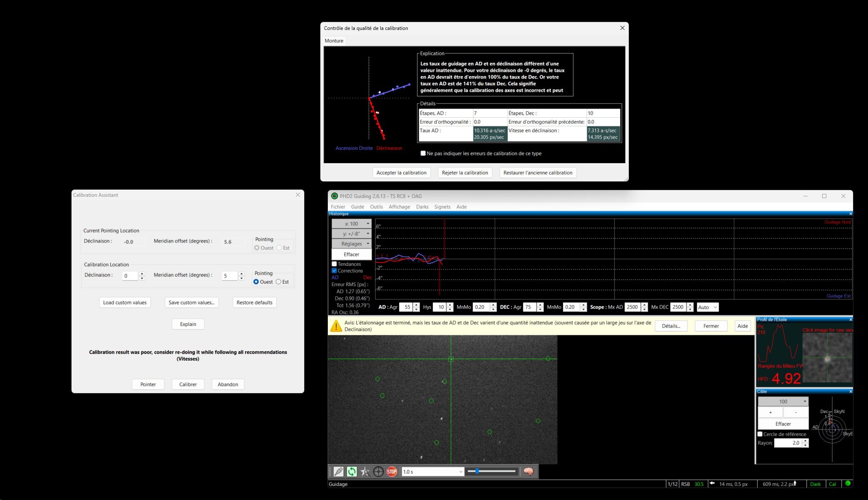Click the crosshair guide icon
The height and width of the screenshot is (500, 868).
[378, 471]
